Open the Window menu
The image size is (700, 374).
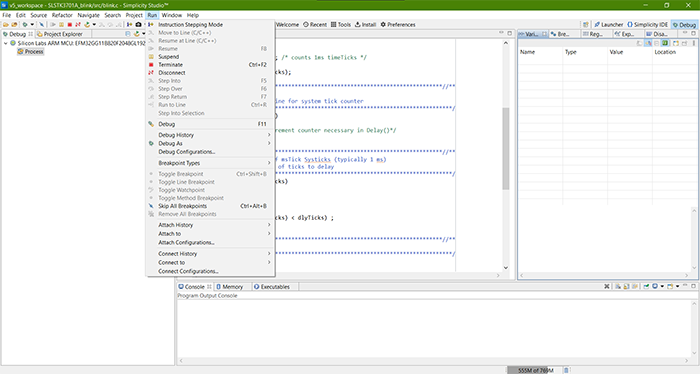171,15
